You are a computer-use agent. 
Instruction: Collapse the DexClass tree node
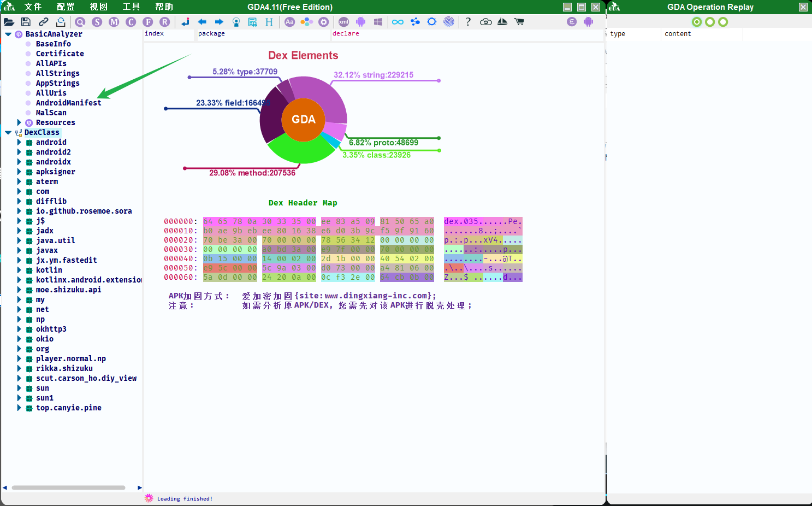tap(8, 132)
